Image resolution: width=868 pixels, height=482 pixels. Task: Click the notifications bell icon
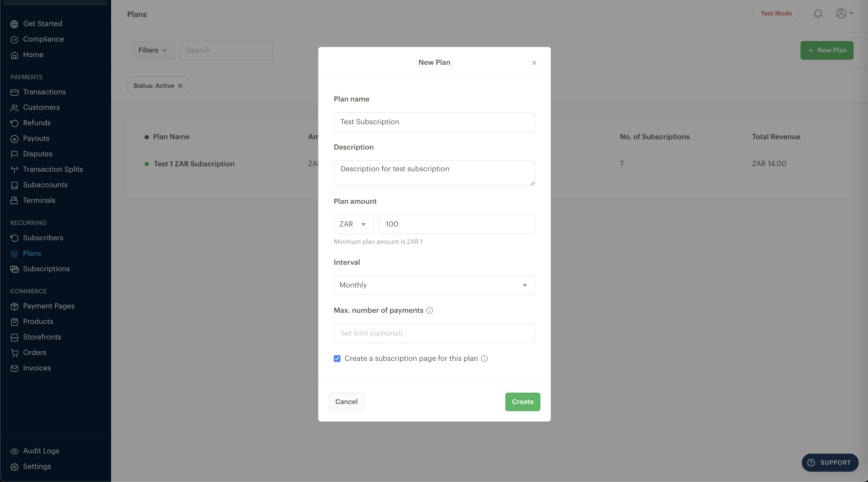click(818, 14)
